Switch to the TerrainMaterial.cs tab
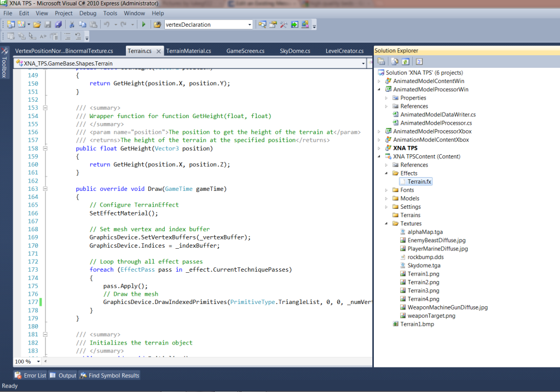560x392 pixels. pyautogui.click(x=188, y=51)
